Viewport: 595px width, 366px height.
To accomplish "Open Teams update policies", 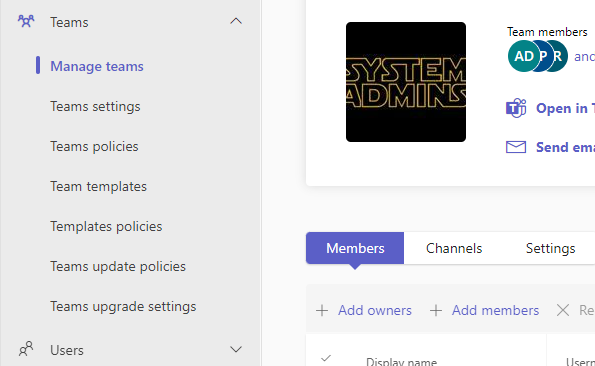I will (x=118, y=267).
